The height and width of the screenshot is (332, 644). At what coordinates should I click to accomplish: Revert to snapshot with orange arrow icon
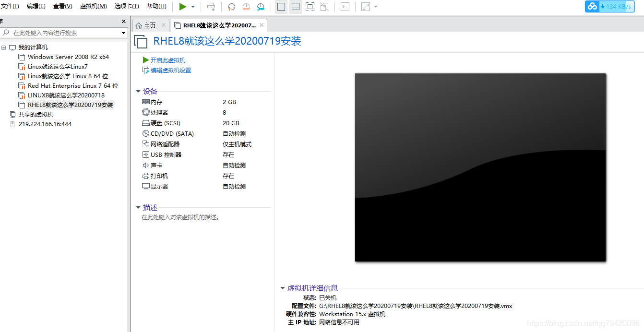(246, 7)
